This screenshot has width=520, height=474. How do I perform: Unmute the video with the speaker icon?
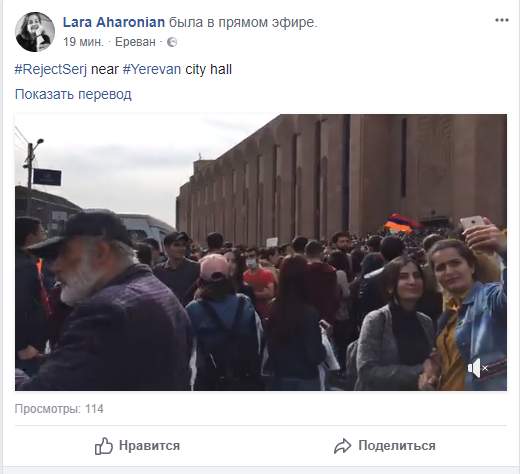click(477, 368)
